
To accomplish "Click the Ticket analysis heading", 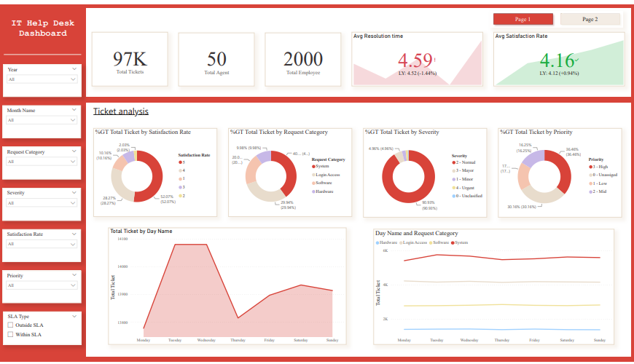I will pos(121,111).
